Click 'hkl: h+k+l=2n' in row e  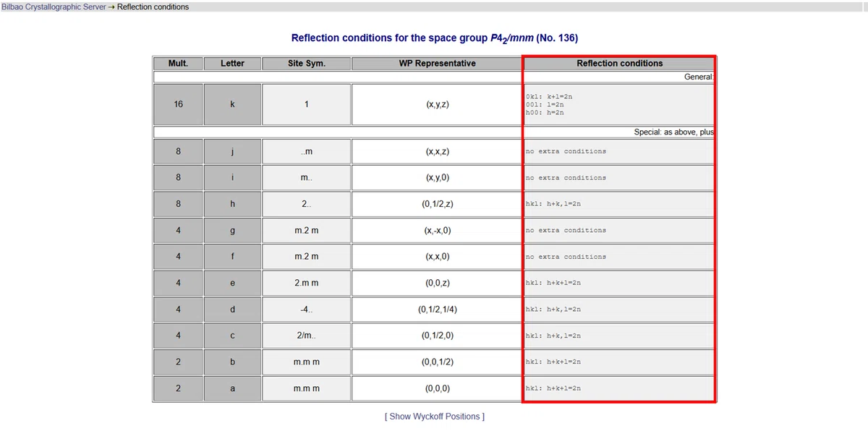[553, 284]
